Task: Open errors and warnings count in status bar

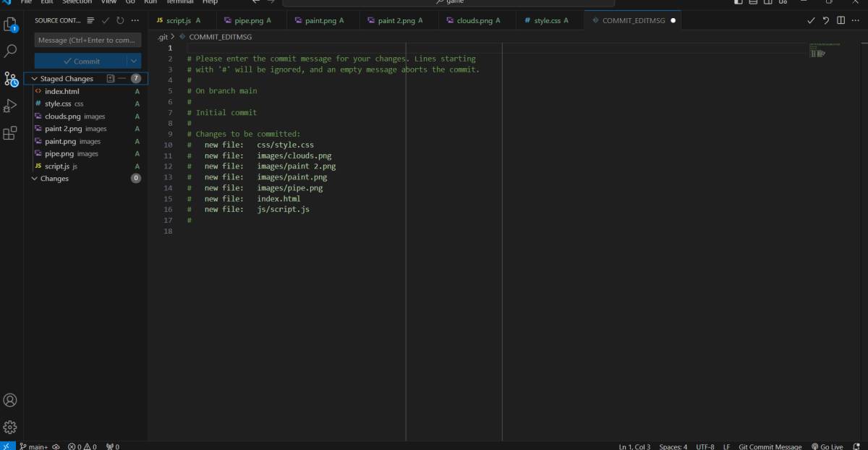Action: (82, 446)
